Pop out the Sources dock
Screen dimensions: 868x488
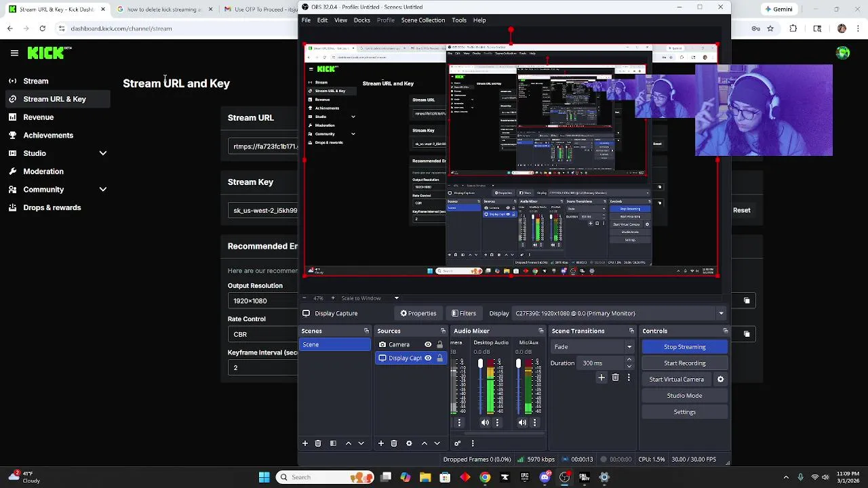pos(443,331)
